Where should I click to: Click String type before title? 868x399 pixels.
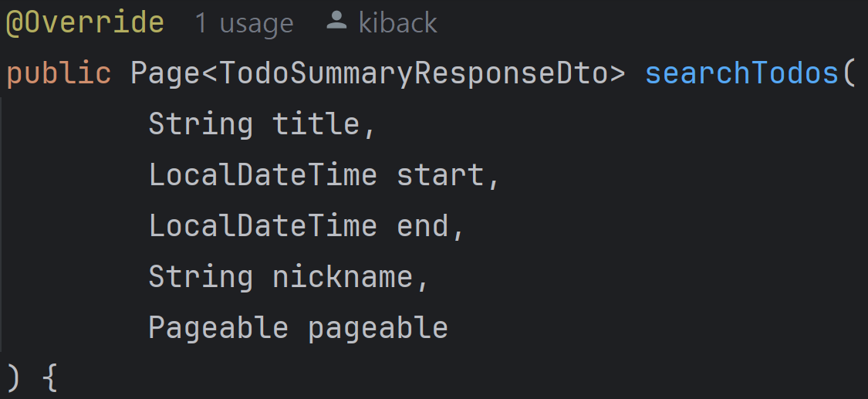(201, 124)
